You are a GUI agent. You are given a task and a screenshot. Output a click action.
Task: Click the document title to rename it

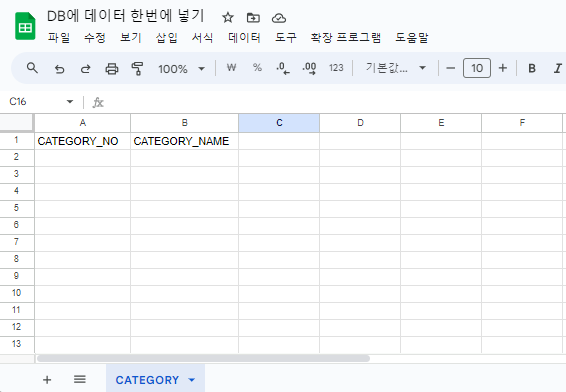pyautogui.click(x=126, y=16)
